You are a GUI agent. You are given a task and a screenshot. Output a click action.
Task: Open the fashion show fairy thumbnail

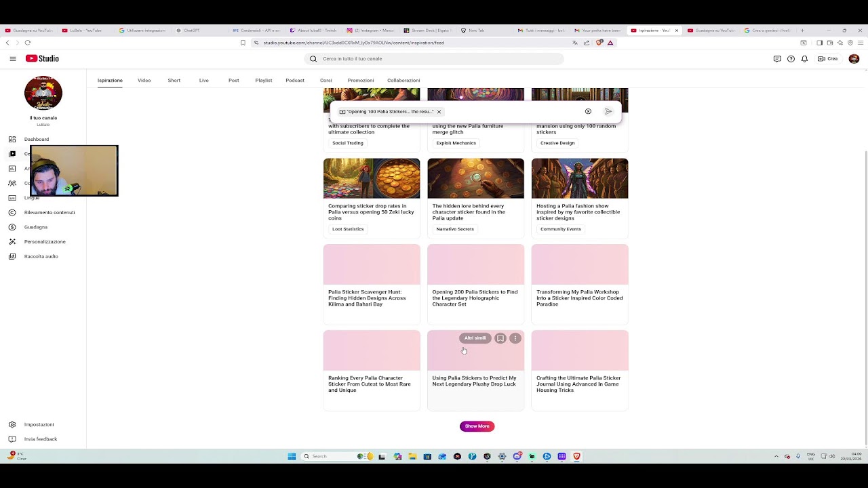click(x=580, y=178)
